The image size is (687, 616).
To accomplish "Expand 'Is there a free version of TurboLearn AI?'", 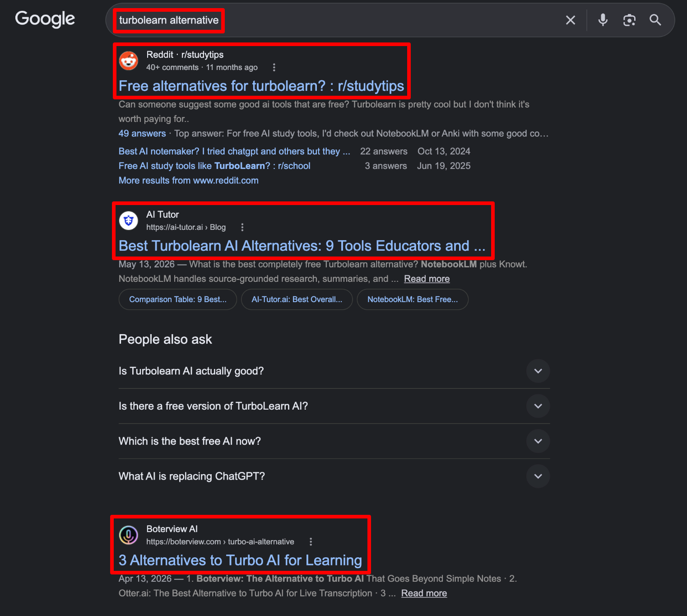I will tap(334, 406).
